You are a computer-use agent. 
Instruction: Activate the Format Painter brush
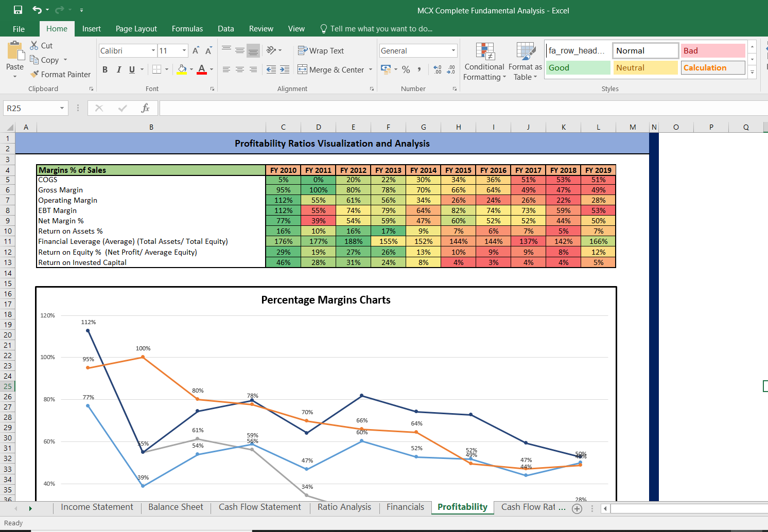[x=34, y=74]
